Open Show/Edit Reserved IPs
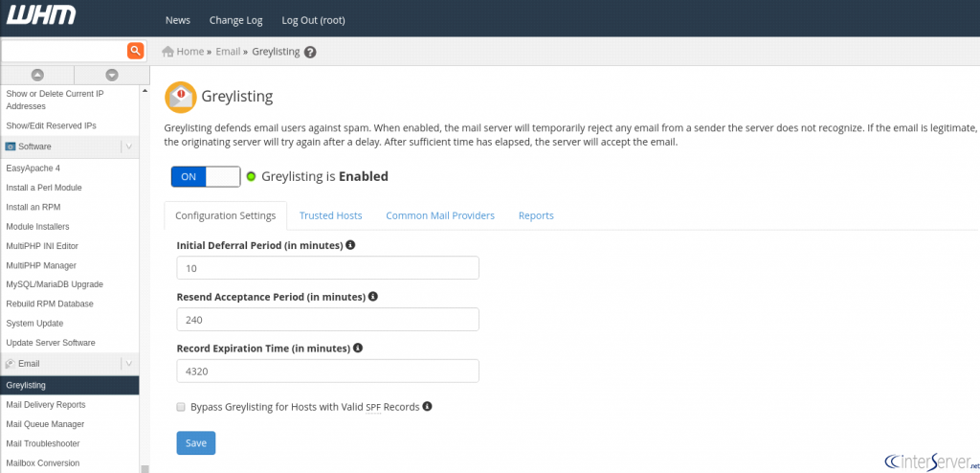The image size is (980, 473). [52, 125]
